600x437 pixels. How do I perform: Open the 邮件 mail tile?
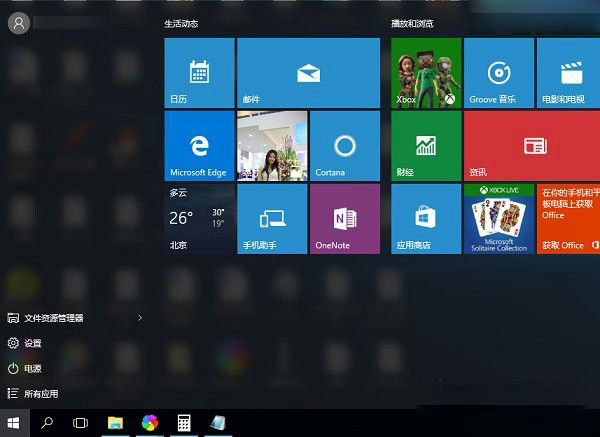[308, 73]
